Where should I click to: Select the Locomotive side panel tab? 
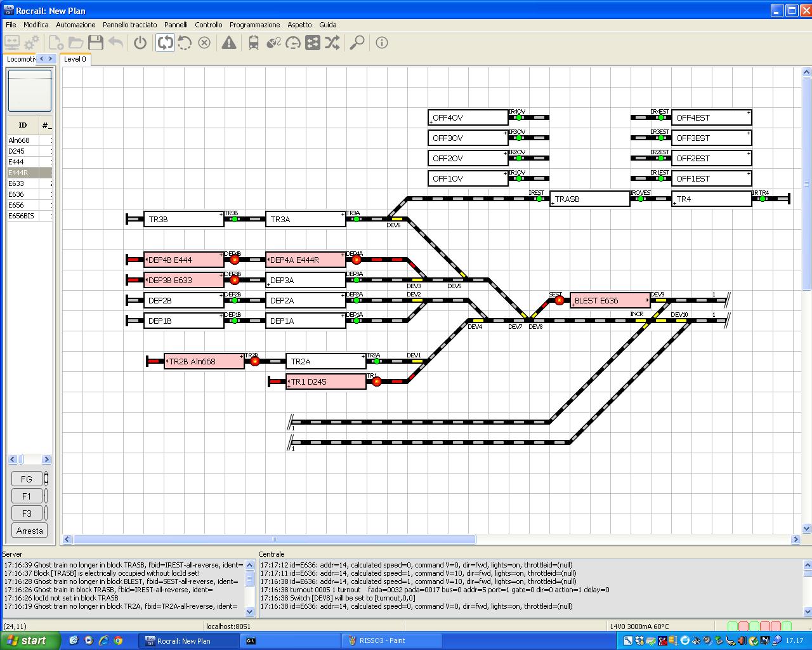point(20,59)
